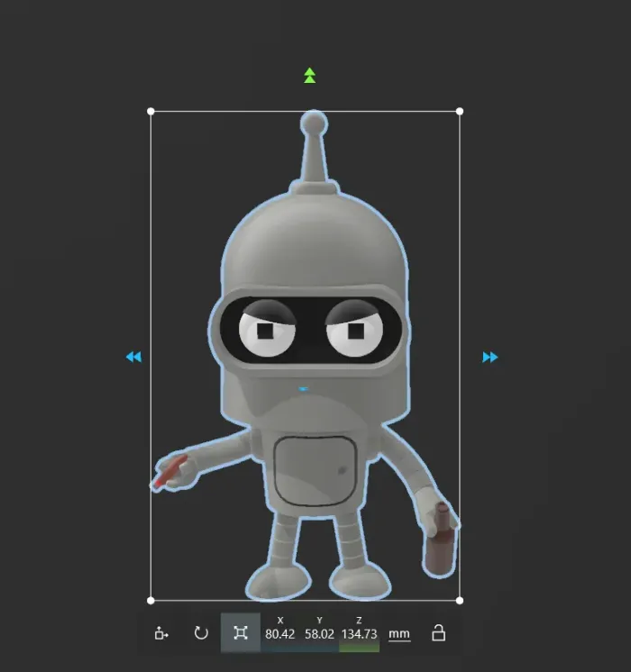Select the bottom-right bounding box corner handle
631x672 pixels.
[x=460, y=600]
